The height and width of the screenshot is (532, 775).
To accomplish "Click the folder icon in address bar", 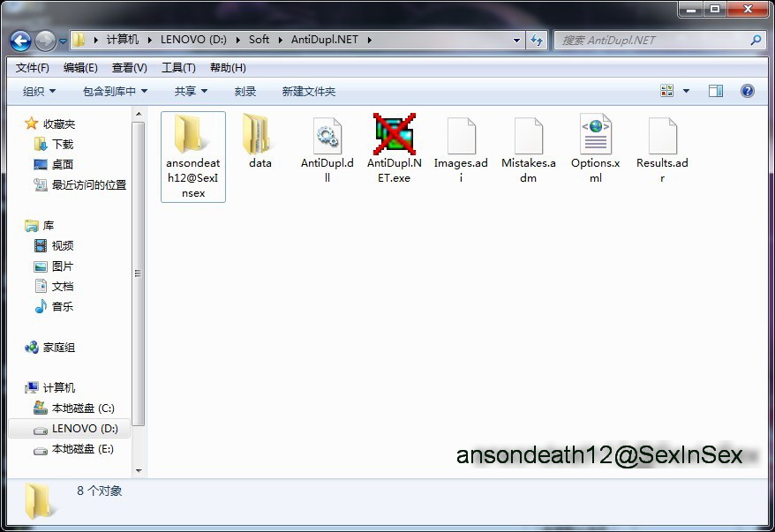I will coord(79,40).
